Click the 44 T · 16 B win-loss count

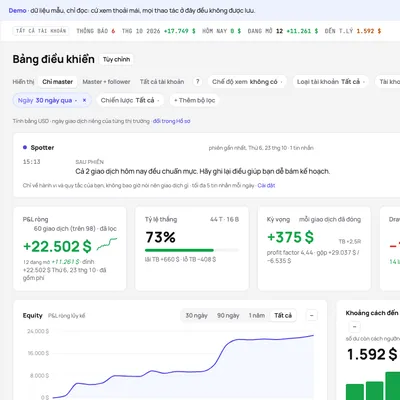[x=224, y=219]
